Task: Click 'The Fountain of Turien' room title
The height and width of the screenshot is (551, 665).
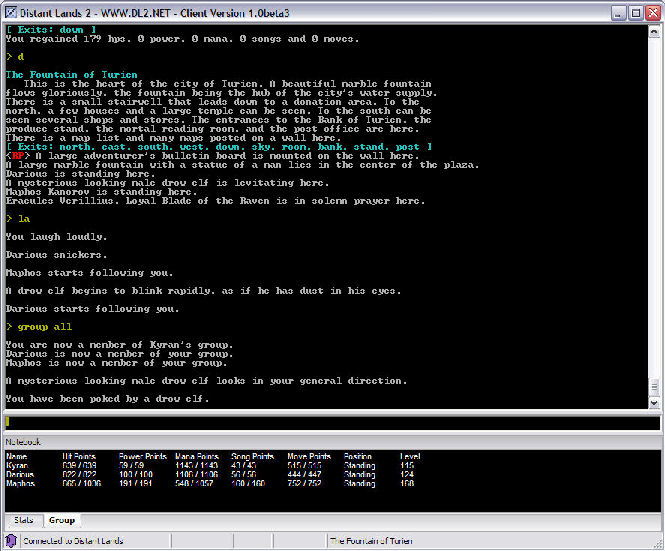Action: point(72,75)
